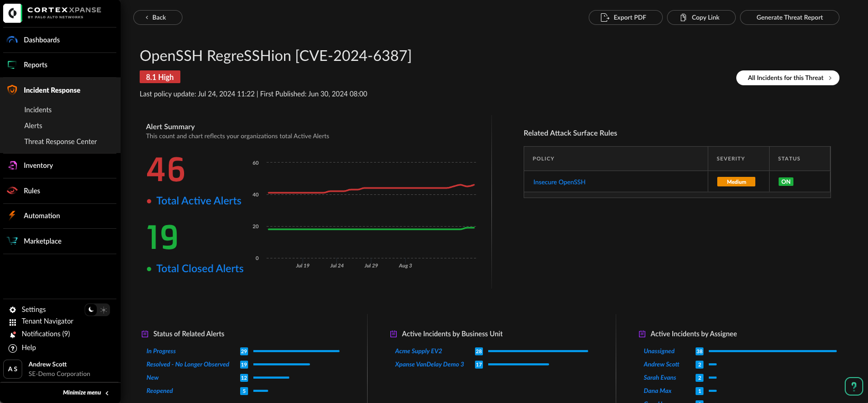The image size is (868, 403).
Task: Switch to light mode sun icon
Action: click(104, 310)
